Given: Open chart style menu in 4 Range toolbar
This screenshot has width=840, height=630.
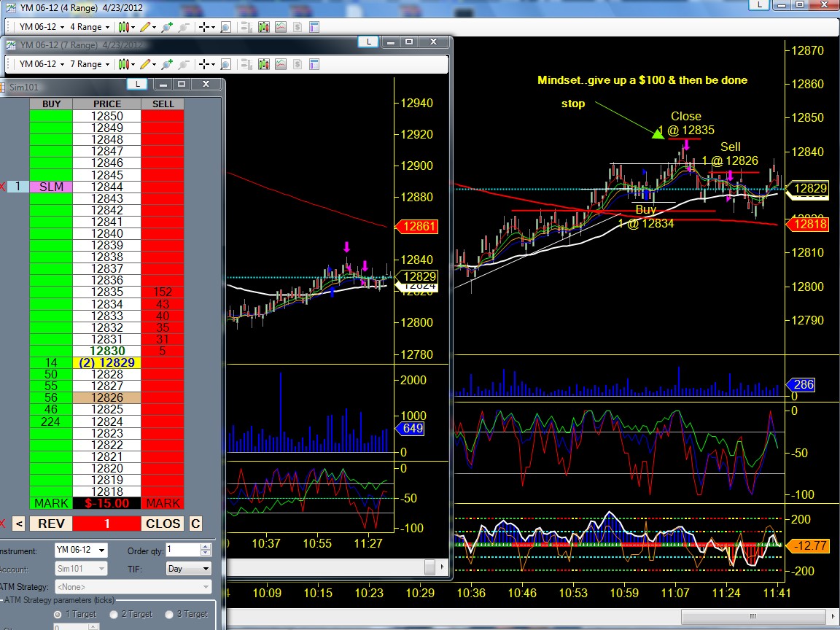Looking at the screenshot, I should click(125, 27).
